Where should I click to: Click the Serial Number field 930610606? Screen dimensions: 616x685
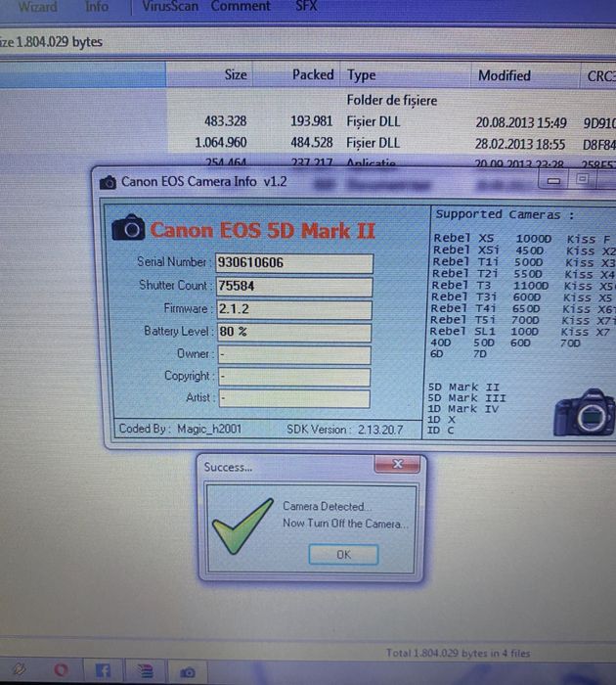coord(294,263)
